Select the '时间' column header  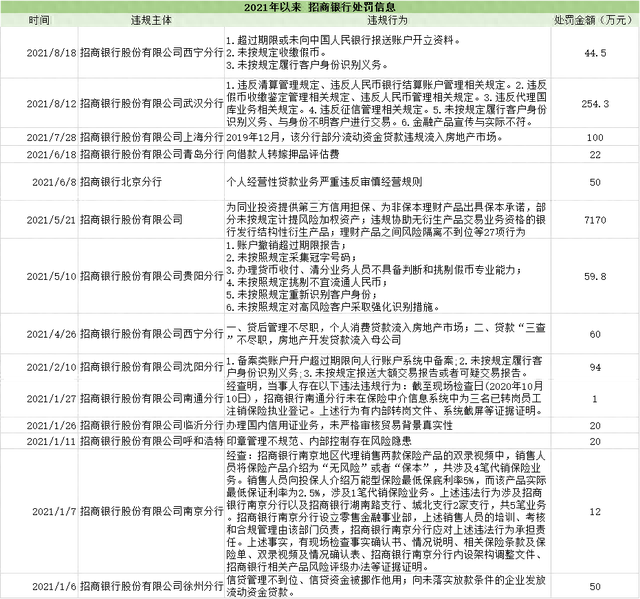point(39,20)
